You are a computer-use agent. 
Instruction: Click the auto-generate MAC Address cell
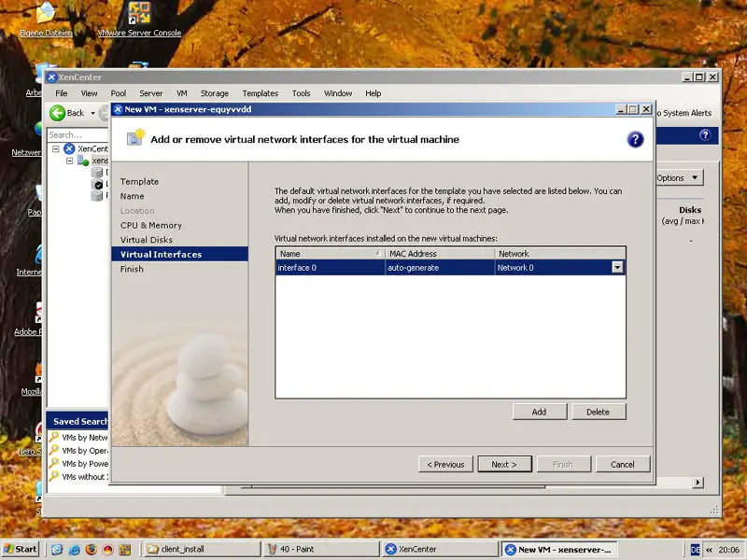click(440, 268)
